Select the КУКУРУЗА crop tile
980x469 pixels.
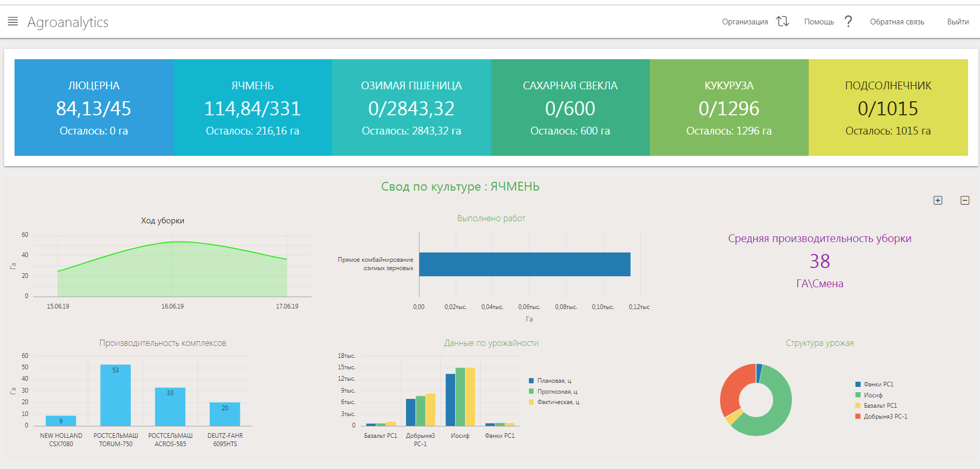[x=729, y=108]
